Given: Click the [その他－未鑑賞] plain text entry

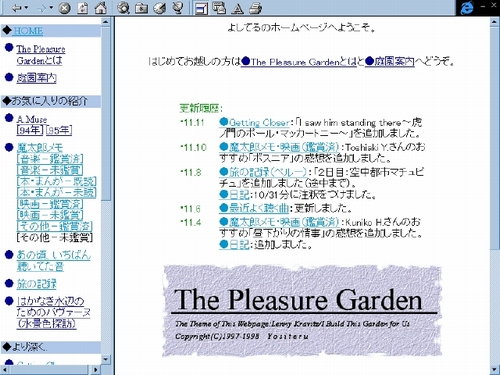Looking at the screenshot, I should point(55,238).
